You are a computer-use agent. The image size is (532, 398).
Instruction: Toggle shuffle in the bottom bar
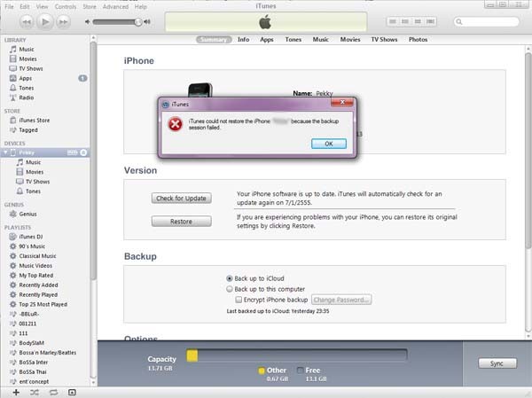point(35,393)
